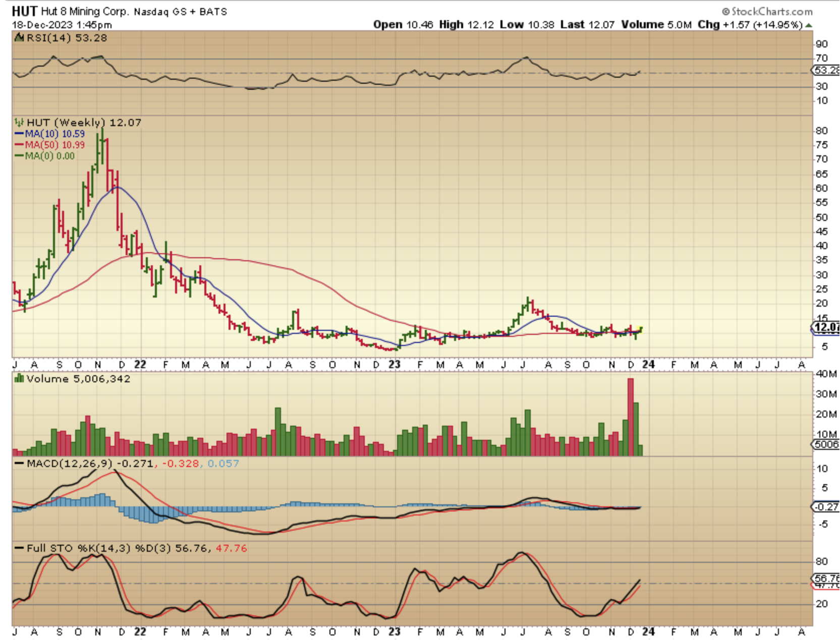Click the "Volume 5.0M" header value
Screen dimensions: 840x640
click(656, 25)
